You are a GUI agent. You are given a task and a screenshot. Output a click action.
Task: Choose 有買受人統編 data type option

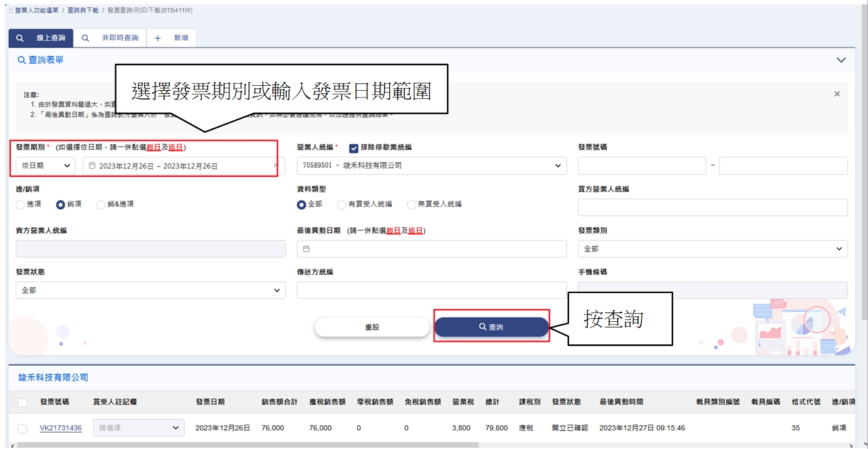342,204
